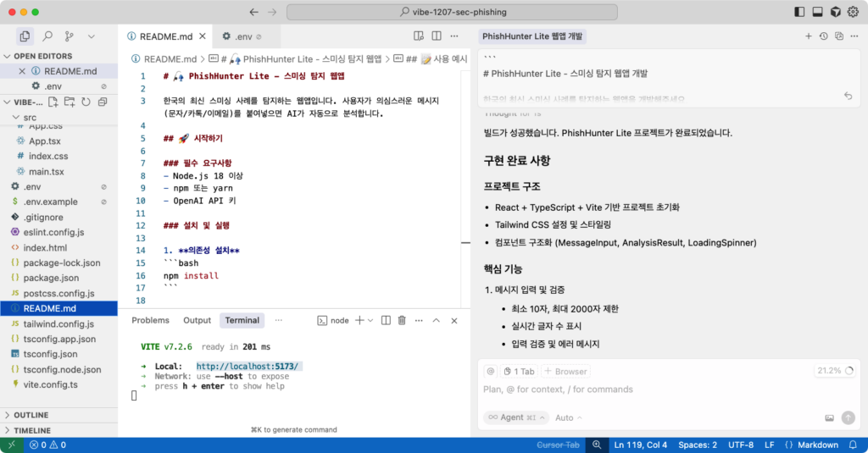Image resolution: width=868 pixels, height=453 pixels.
Task: Open the Auto model selector dropdown
Action: point(568,417)
